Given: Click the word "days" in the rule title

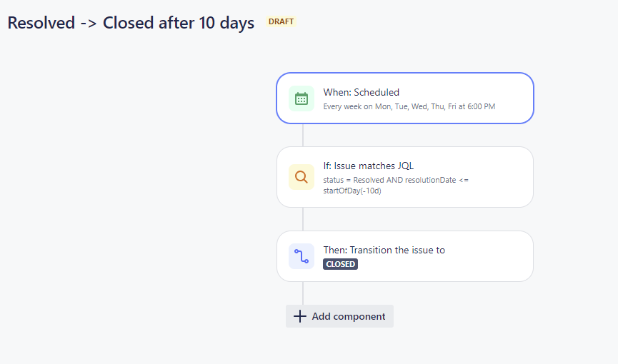Looking at the screenshot, I should [237, 24].
